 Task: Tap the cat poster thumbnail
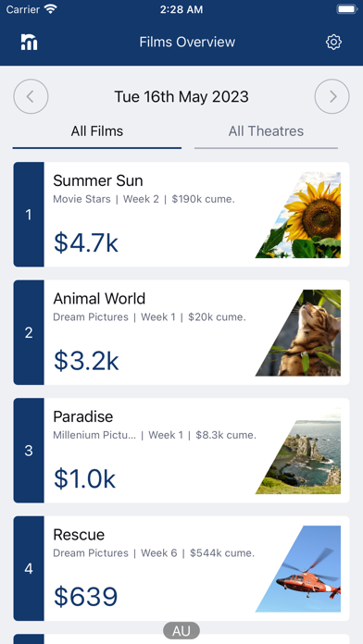pos(298,333)
